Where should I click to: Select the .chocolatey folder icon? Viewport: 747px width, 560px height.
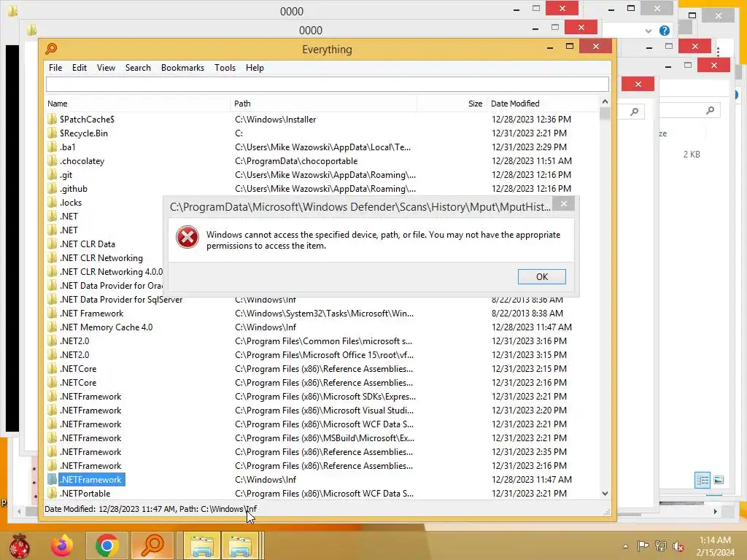click(x=52, y=160)
